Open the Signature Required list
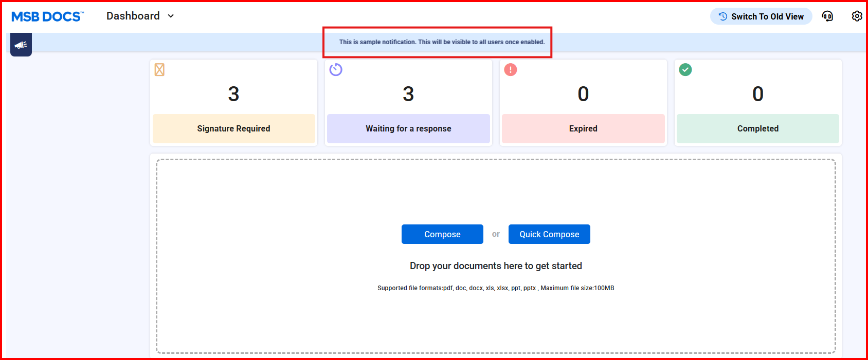The height and width of the screenshot is (360, 868). click(233, 129)
